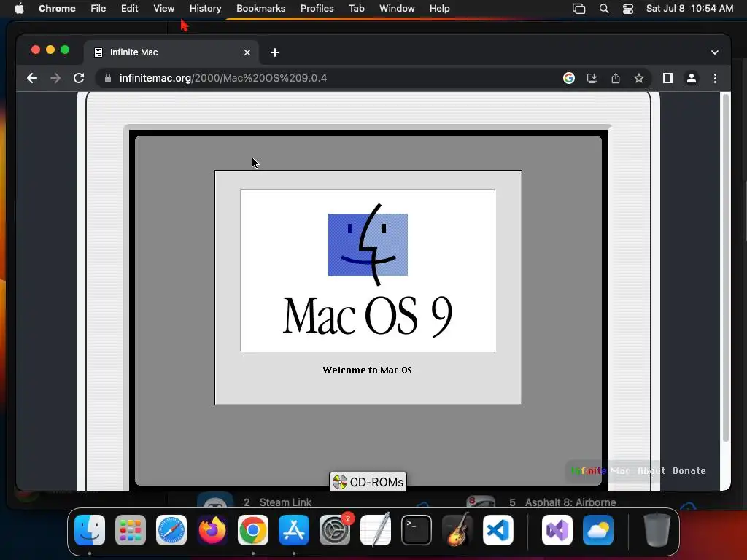Open the Bookmarks menu
This screenshot has height=560, width=747.
pos(260,9)
